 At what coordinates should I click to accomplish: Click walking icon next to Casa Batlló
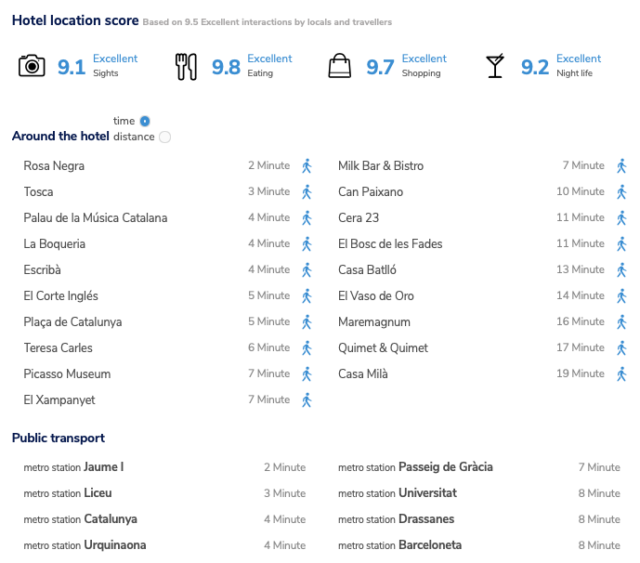click(621, 270)
